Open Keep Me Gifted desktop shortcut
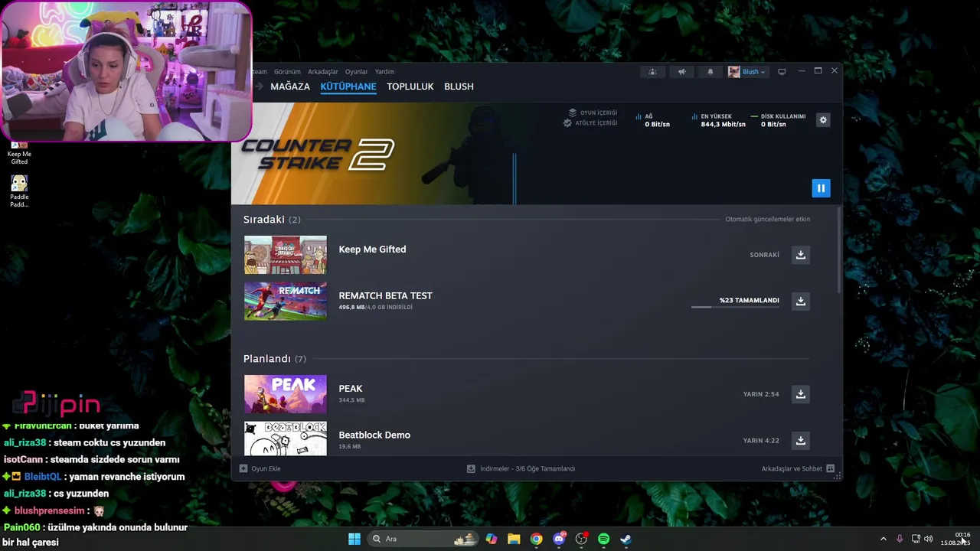 tap(19, 153)
